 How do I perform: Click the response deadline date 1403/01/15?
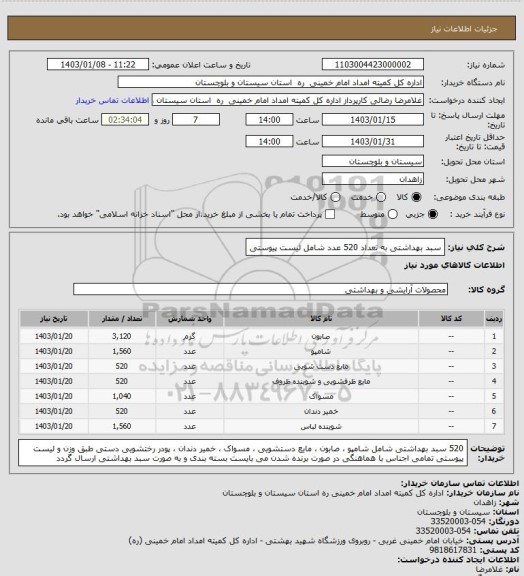tap(373, 120)
